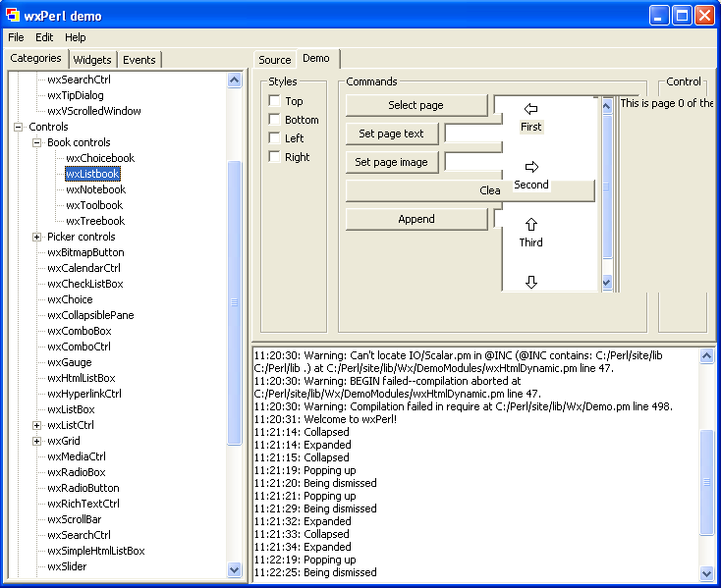Open the File menu

tap(16, 37)
